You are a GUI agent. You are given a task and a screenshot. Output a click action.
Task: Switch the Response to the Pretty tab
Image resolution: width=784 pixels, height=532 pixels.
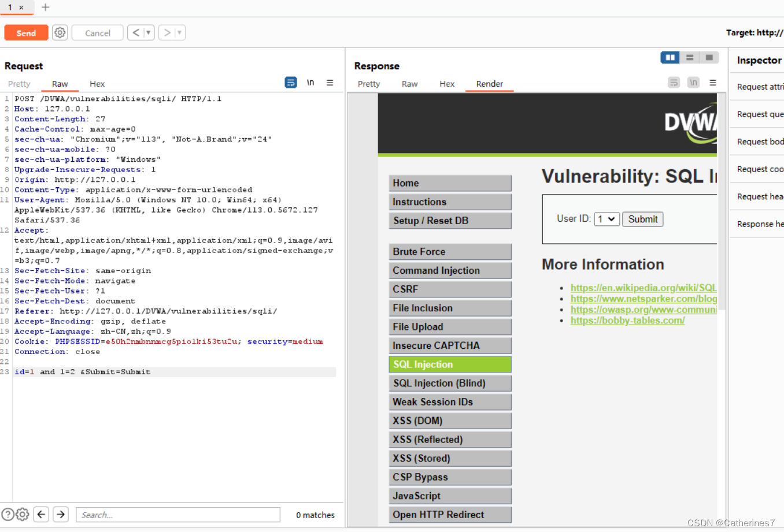coord(368,84)
